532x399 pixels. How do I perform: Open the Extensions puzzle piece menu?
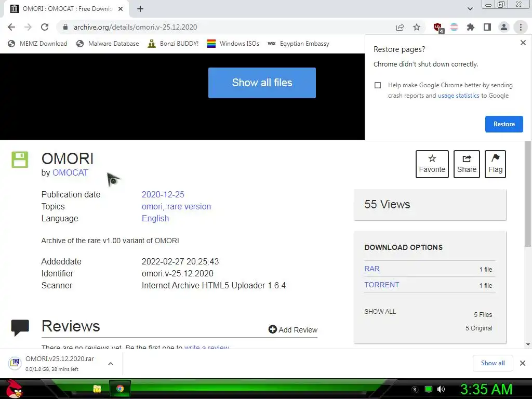pos(471,27)
